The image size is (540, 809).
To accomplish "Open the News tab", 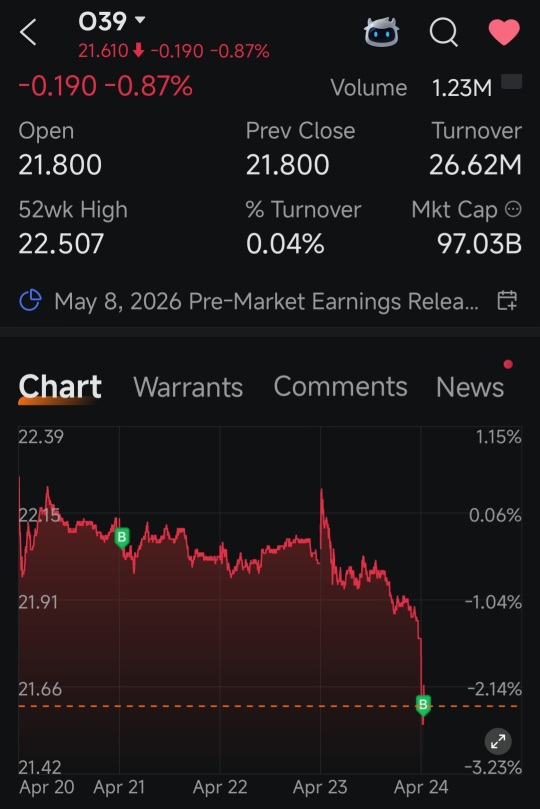I will point(470,387).
